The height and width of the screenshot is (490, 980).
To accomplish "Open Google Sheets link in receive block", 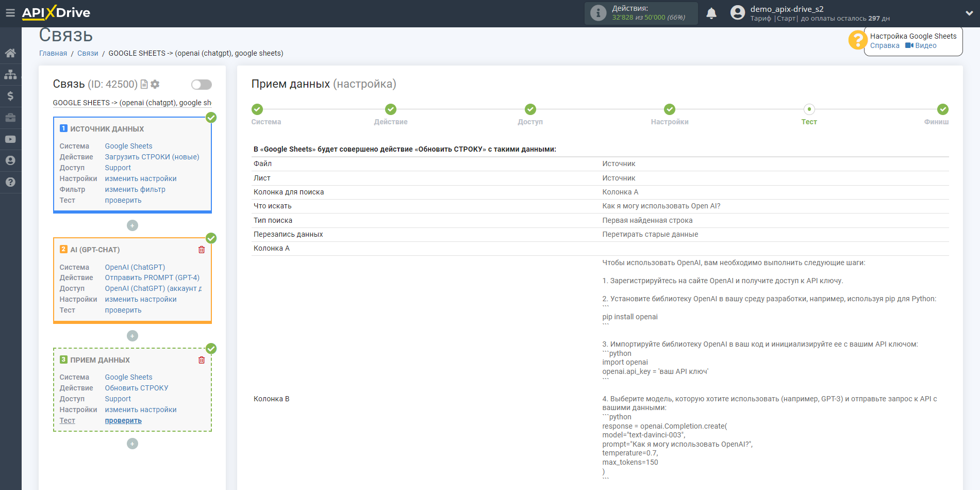I will (x=129, y=377).
